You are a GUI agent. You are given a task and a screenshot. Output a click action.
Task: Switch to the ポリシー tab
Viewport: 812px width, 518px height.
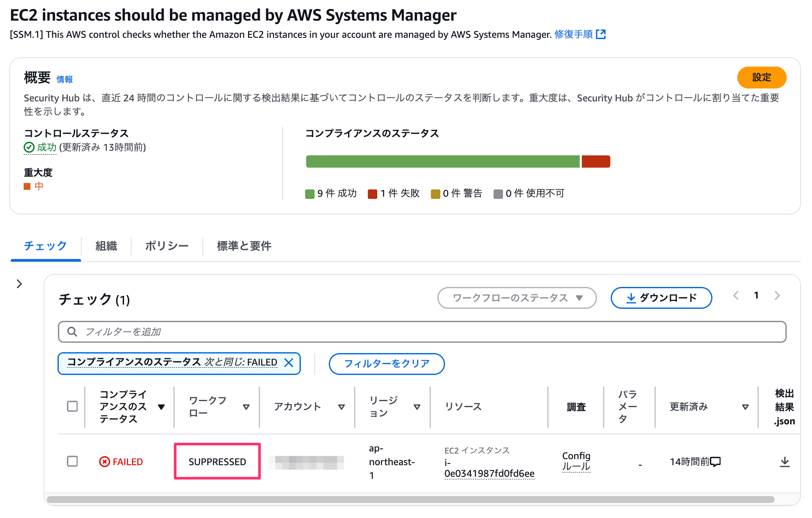click(167, 246)
